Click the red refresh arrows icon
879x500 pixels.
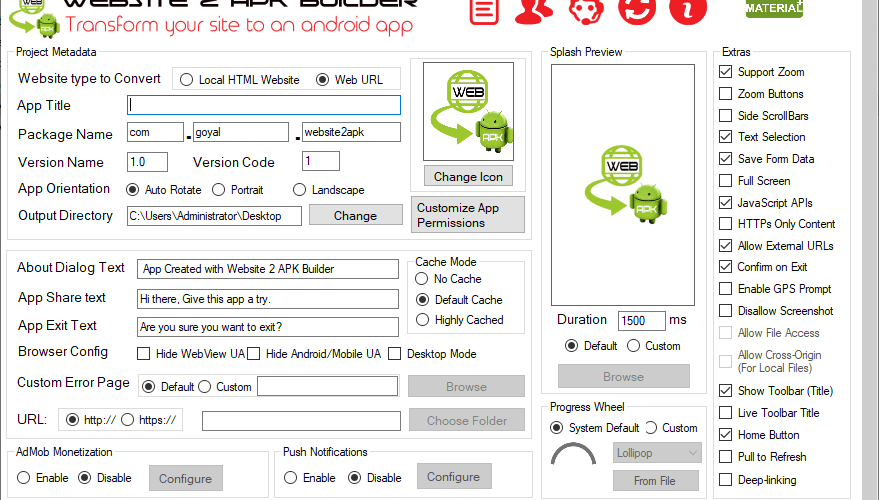pyautogui.click(x=637, y=11)
